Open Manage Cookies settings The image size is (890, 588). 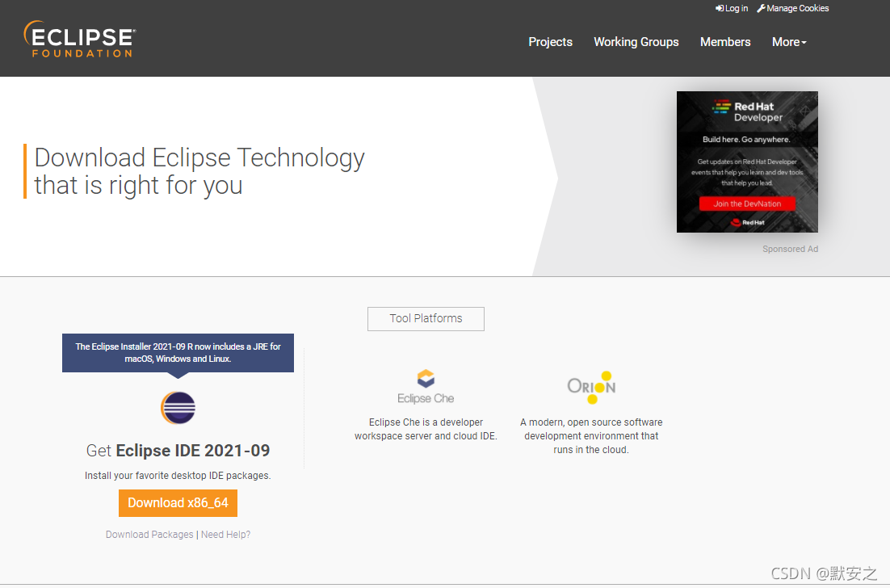click(793, 9)
